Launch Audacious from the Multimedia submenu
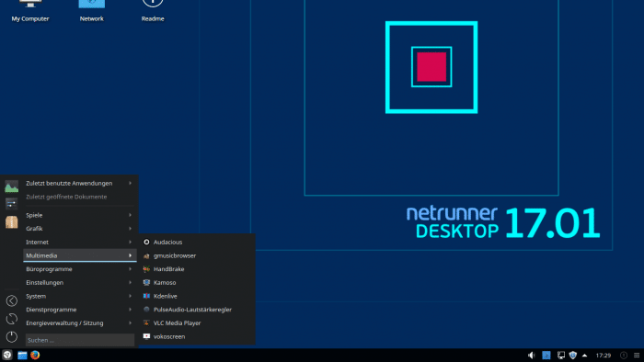Image resolution: width=644 pixels, height=362 pixels. (x=197, y=242)
